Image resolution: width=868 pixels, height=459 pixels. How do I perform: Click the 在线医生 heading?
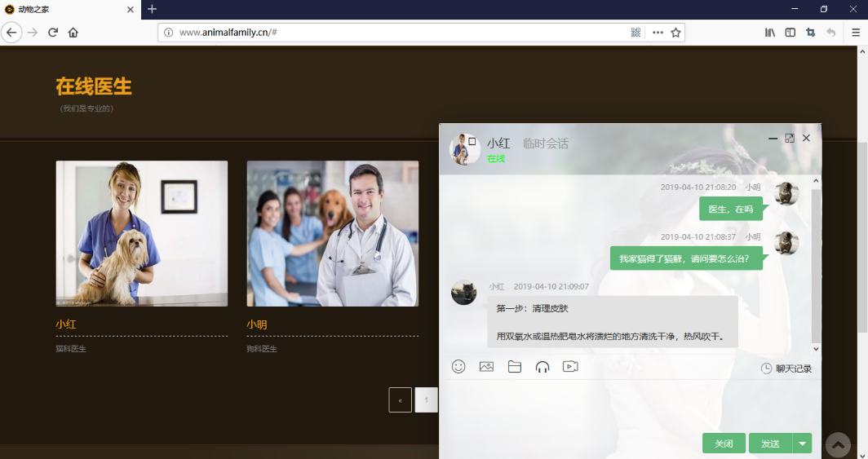click(94, 86)
